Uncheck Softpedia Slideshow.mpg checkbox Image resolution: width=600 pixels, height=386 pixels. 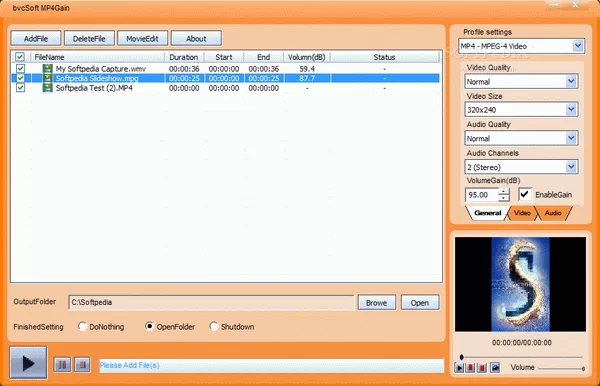(20, 78)
